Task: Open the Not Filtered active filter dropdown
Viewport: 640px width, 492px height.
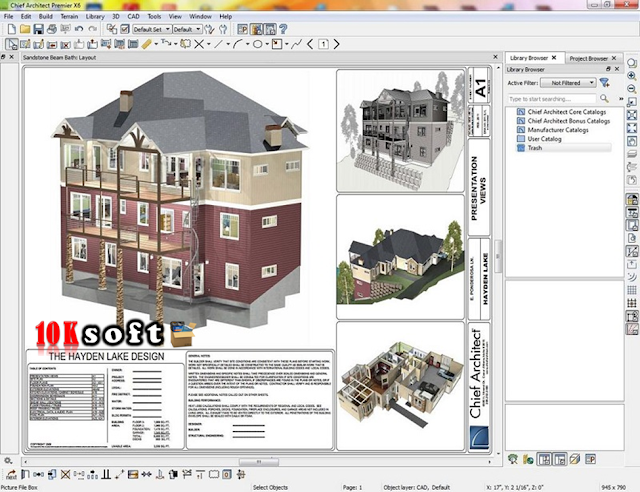Action: coord(568,83)
